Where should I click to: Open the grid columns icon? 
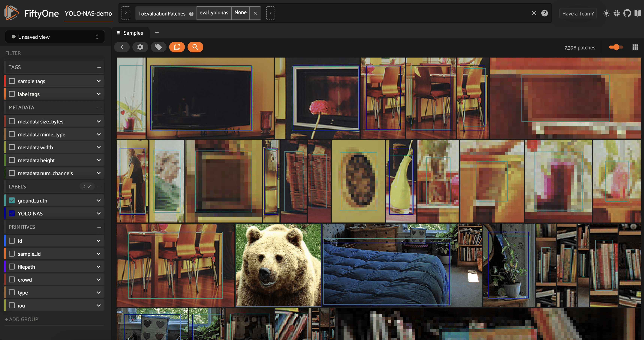pyautogui.click(x=635, y=47)
